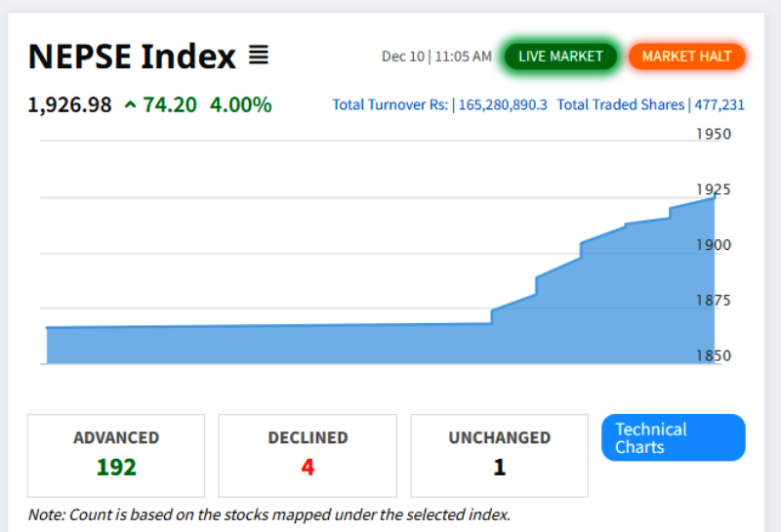
Task: Open the index list menu icon
Action: point(259,55)
